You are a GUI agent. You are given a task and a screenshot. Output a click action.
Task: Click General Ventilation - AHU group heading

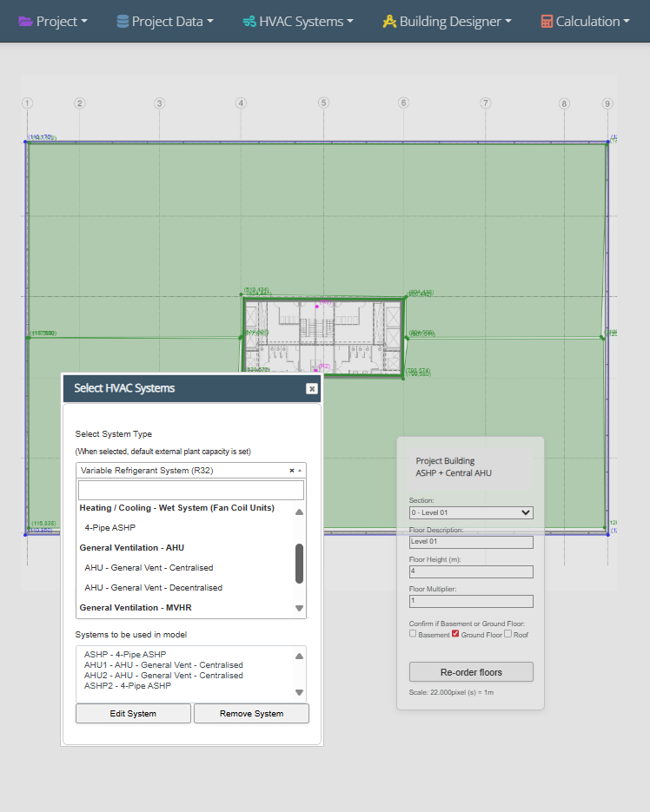[x=132, y=548]
